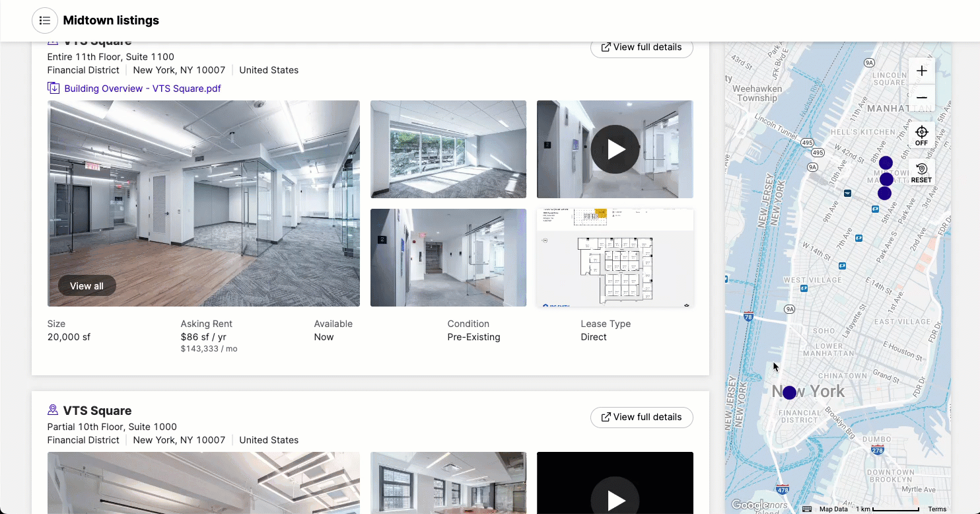The image size is (980, 514).
Task: Click the 'Partial 10th Floor, Suite 1000' text
Action: [x=112, y=427]
